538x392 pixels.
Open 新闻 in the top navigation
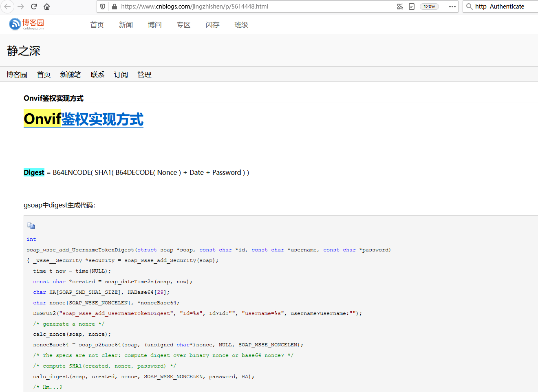[x=126, y=25]
